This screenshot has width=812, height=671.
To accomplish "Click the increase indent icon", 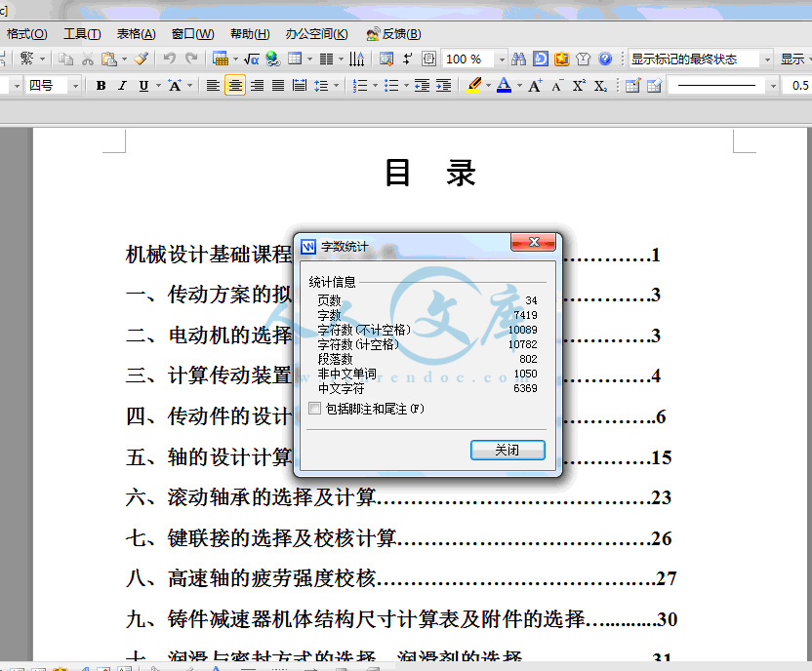I will point(443,86).
